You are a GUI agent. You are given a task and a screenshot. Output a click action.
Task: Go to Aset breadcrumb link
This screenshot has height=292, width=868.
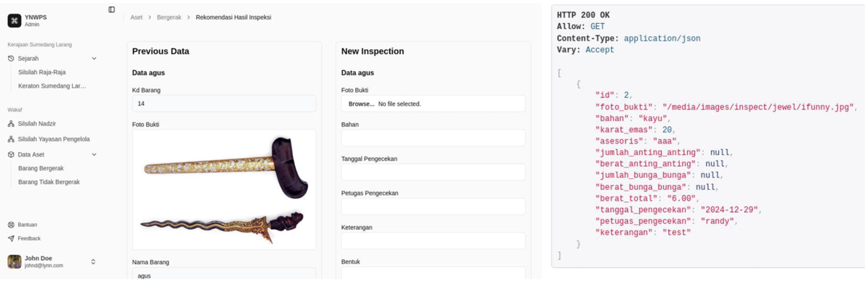pyautogui.click(x=137, y=17)
